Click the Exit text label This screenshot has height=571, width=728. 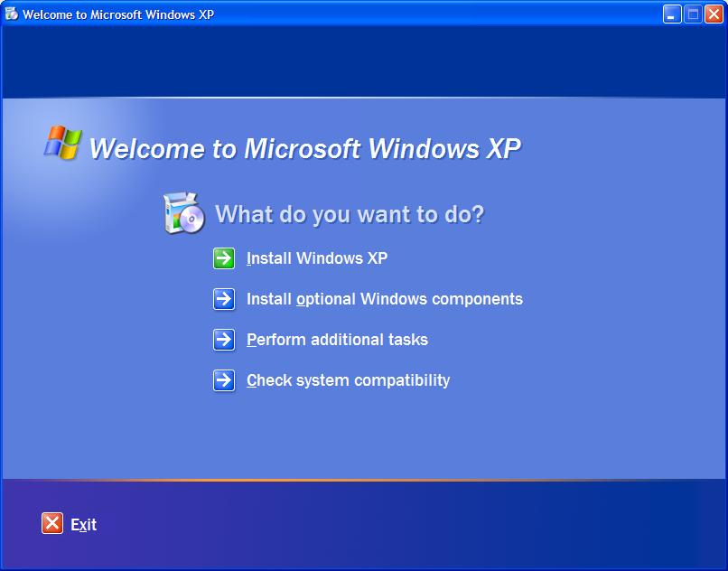pyautogui.click(x=84, y=524)
